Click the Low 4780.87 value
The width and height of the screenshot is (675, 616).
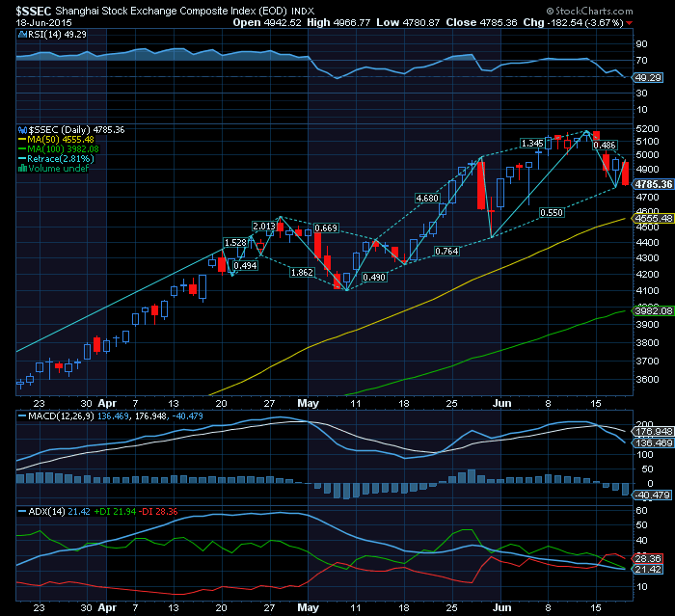(x=408, y=23)
